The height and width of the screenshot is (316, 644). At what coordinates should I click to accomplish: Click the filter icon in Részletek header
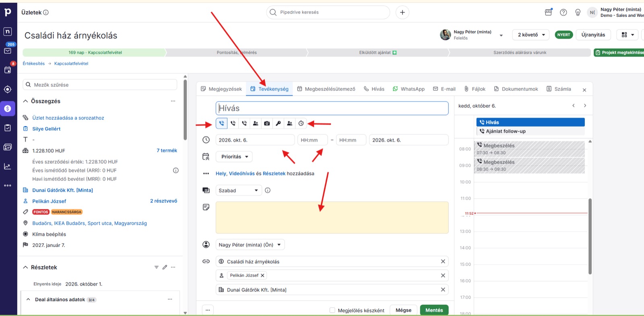(x=157, y=267)
